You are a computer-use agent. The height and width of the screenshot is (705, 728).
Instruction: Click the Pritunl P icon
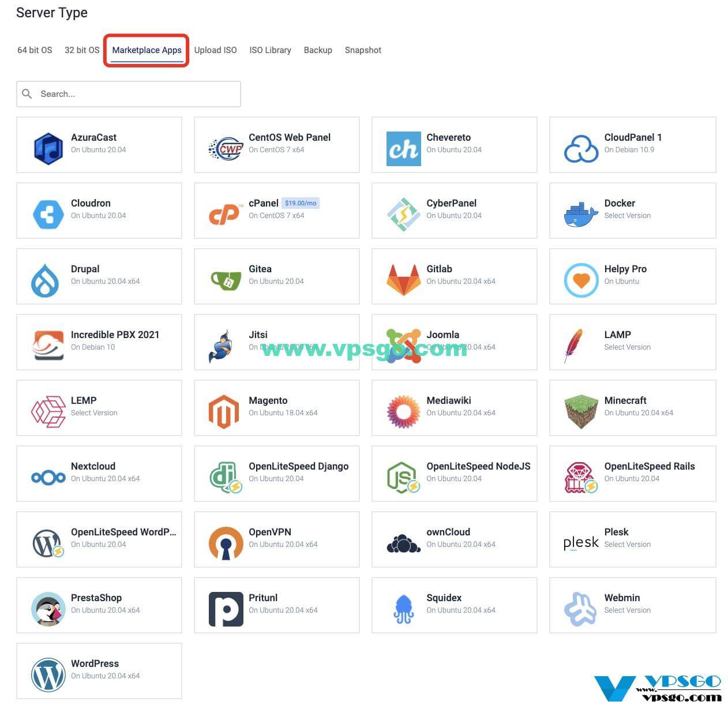pyautogui.click(x=226, y=609)
